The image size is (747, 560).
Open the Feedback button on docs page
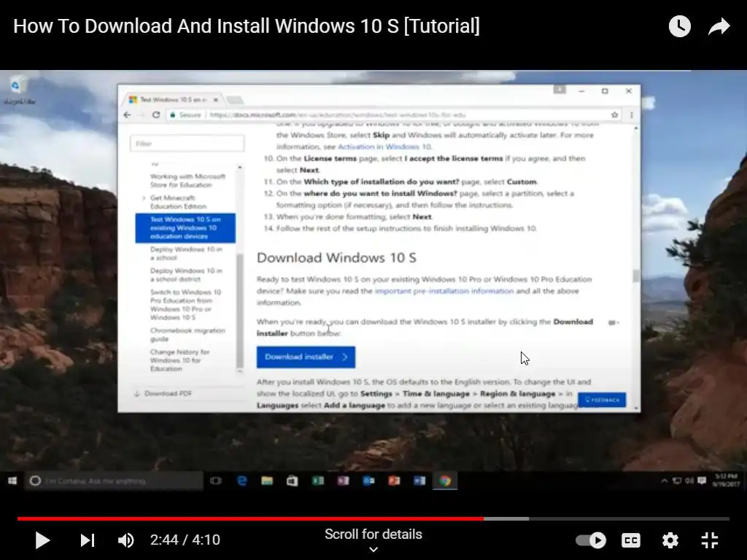tap(602, 400)
